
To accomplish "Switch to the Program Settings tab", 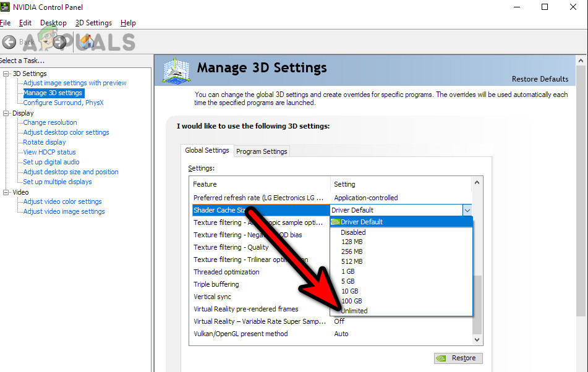I will tap(262, 151).
